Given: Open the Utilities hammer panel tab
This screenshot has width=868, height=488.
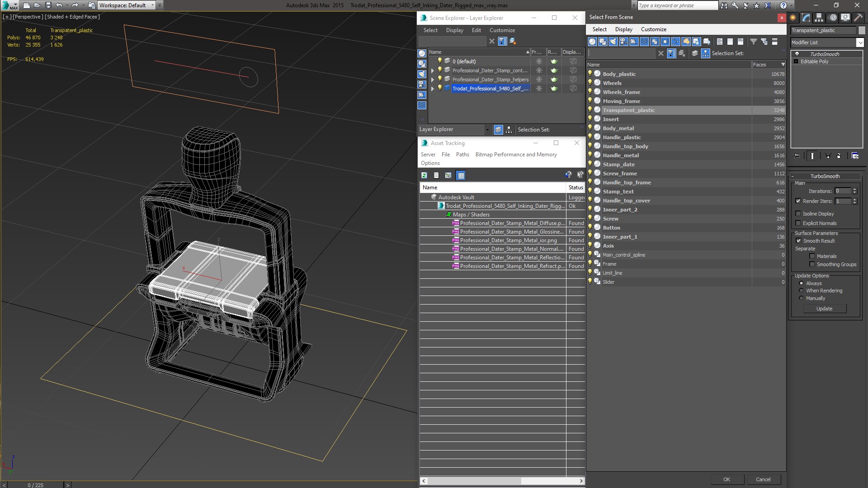Looking at the screenshot, I should (x=858, y=18).
